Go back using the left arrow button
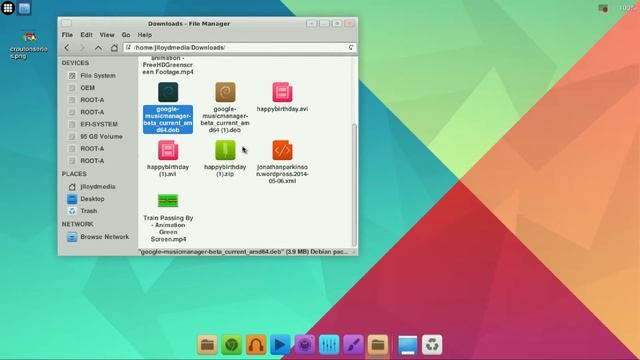The width and height of the screenshot is (640, 360). point(67,48)
